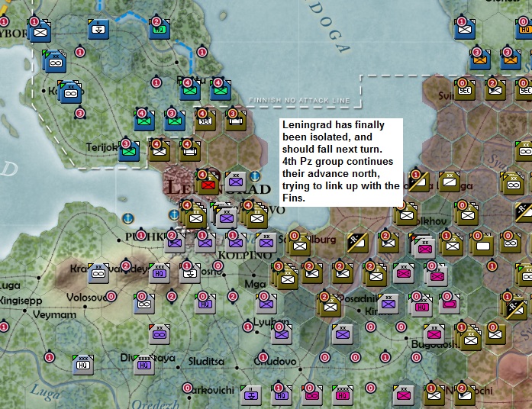The width and height of the screenshot is (532, 409).
Task: Click the Kingisepp town label
Action: pos(21,301)
